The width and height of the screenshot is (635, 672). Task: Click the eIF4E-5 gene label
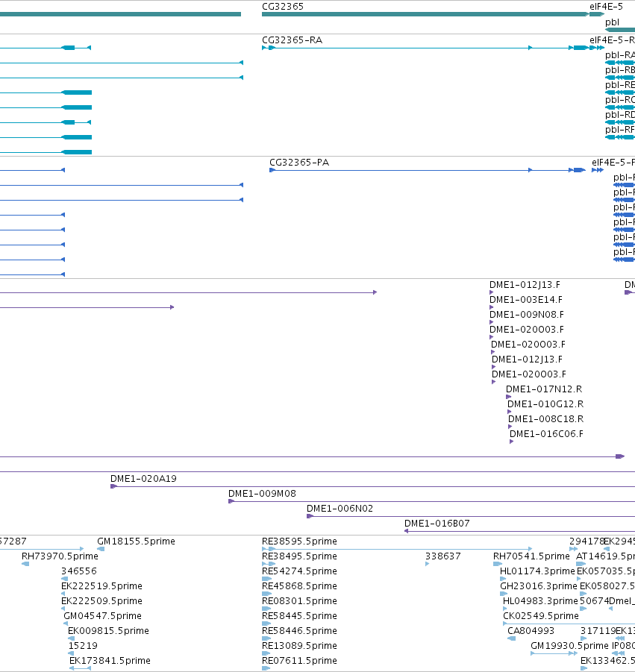(x=606, y=7)
